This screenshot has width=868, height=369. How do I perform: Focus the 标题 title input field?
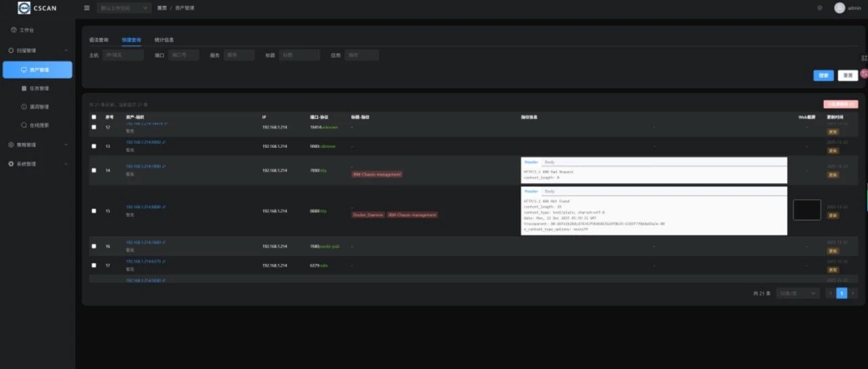[299, 55]
